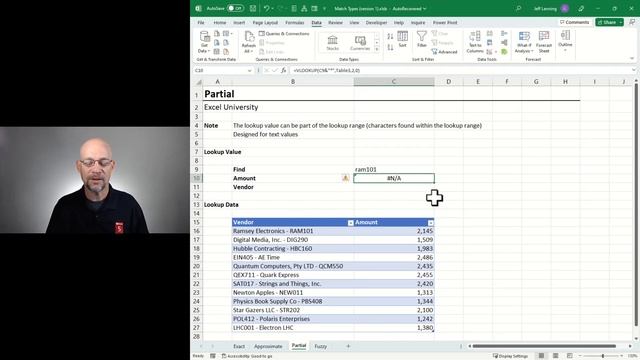
Task: Click the Consolidate icon
Action: click(504, 33)
